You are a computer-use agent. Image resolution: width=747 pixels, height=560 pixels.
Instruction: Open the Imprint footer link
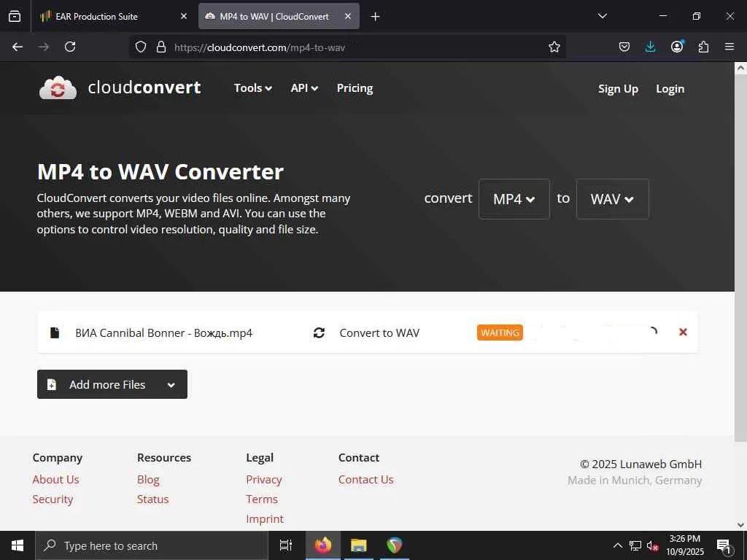pyautogui.click(x=264, y=518)
